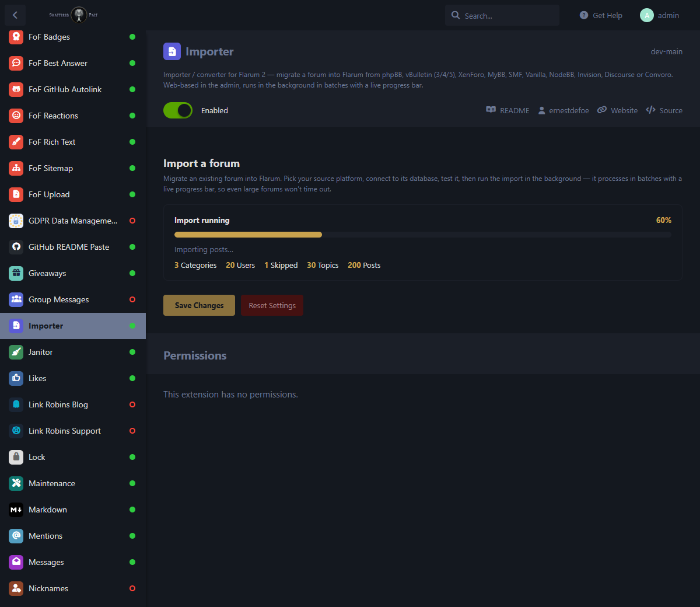
Task: Click the GitHub README Paste icon
Action: pos(16,247)
